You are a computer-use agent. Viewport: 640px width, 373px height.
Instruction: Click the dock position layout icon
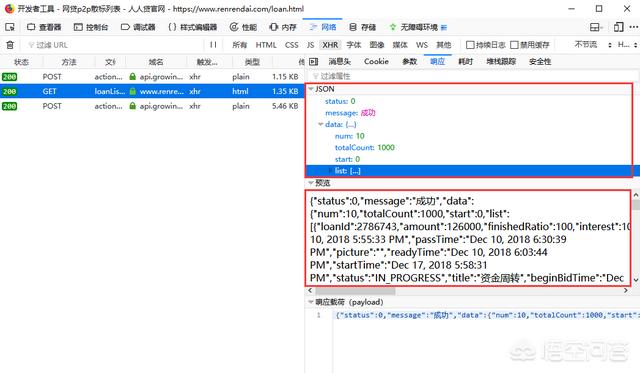(596, 27)
